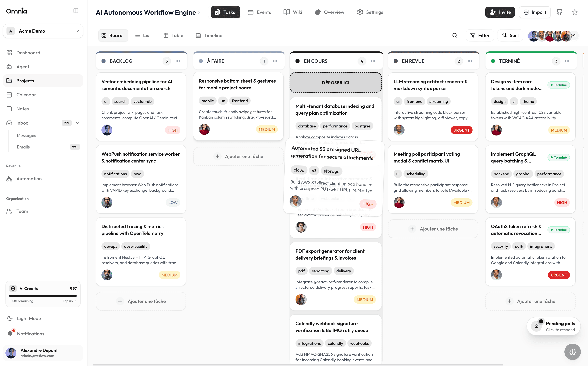Open the Pending polls notification card

[554, 327]
